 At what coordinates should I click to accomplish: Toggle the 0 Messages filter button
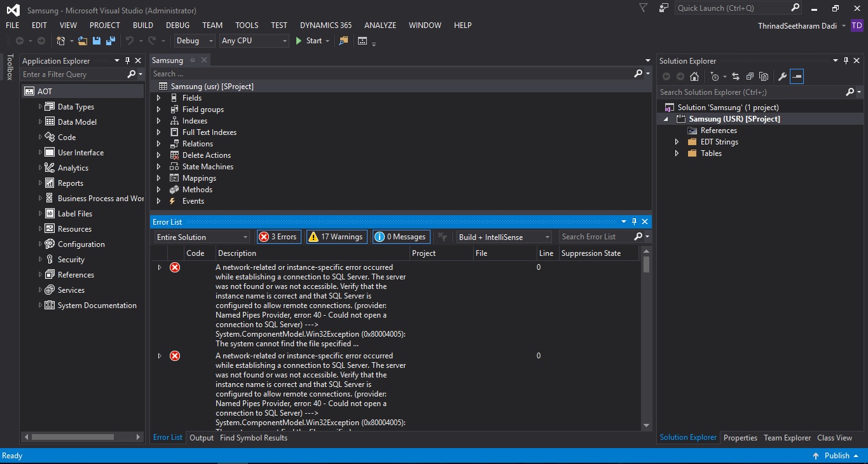tap(401, 237)
